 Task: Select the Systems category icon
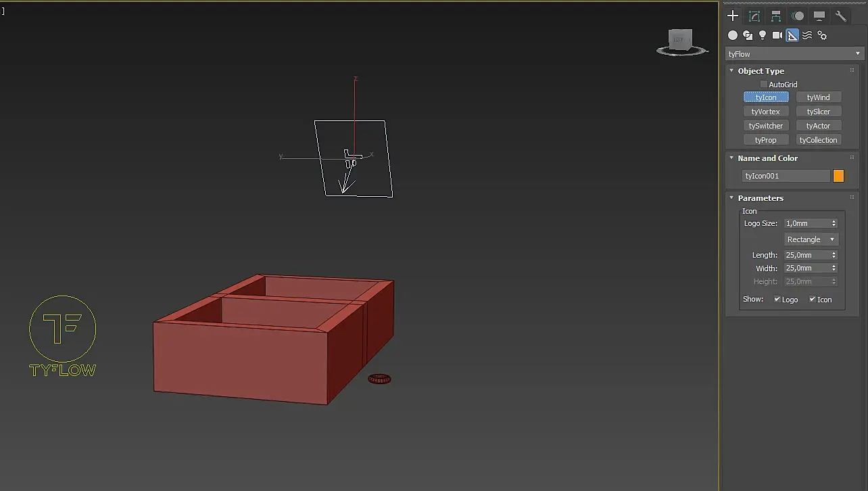click(x=822, y=35)
